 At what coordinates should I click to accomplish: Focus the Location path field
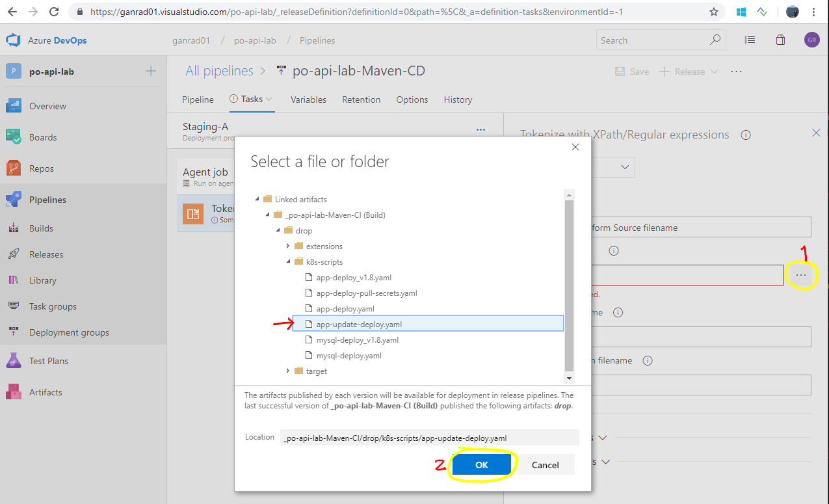coord(429,438)
